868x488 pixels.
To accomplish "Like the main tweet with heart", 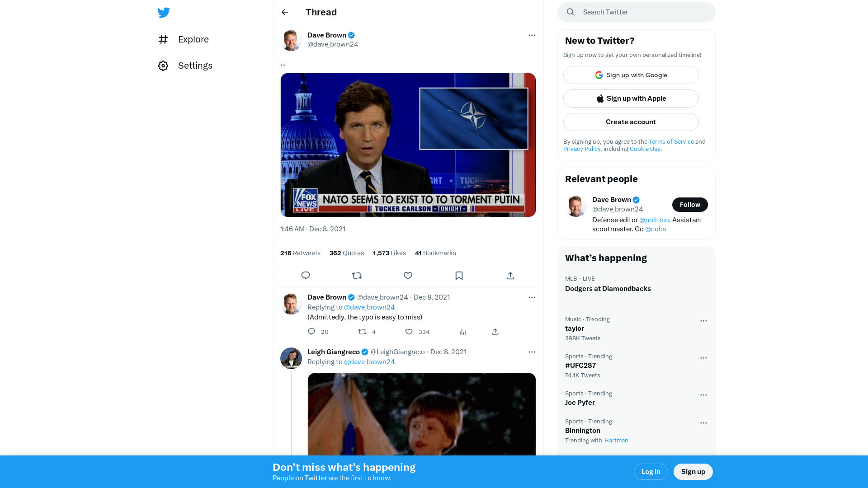I will [408, 276].
